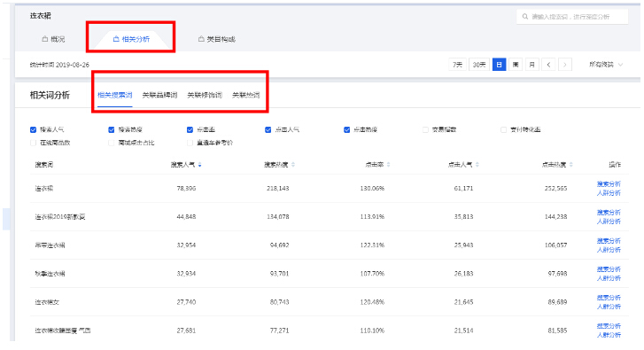644x350 pixels.
Task: Focus the search keyword input field
Action: tap(572, 17)
